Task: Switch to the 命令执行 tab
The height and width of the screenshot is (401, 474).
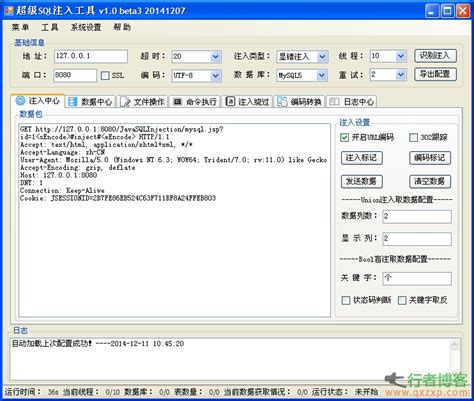Action: pyautogui.click(x=196, y=102)
